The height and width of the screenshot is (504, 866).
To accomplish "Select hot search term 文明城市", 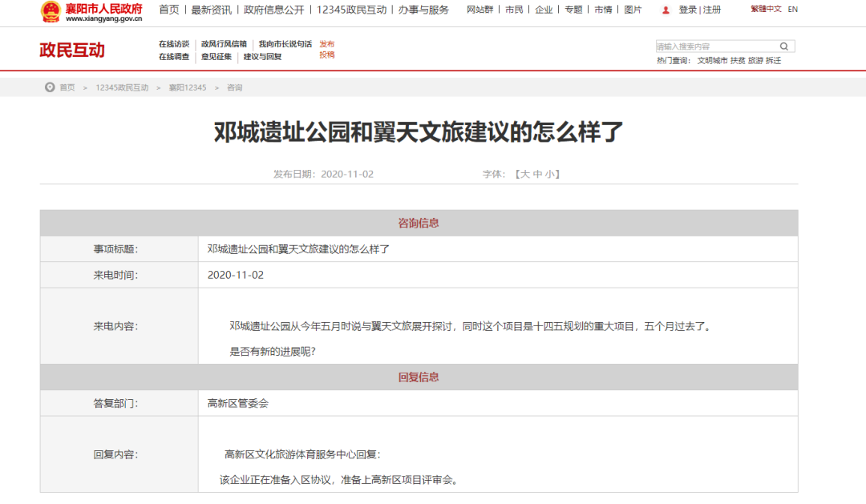I will 712,61.
